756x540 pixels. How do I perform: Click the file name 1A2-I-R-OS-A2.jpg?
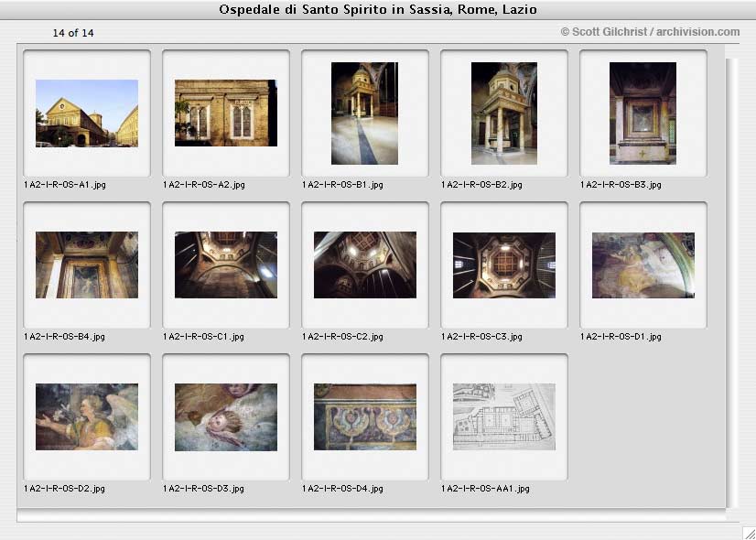click(x=203, y=185)
